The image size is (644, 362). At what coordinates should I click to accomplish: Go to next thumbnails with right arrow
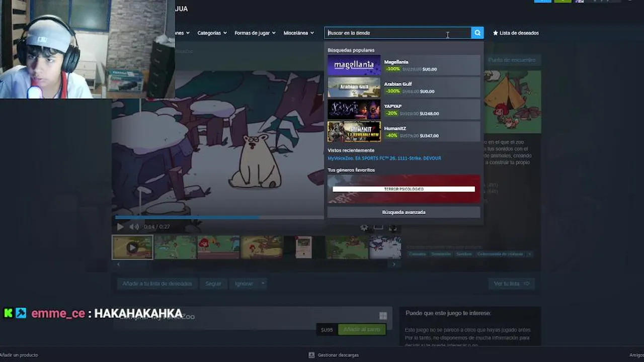(394, 264)
